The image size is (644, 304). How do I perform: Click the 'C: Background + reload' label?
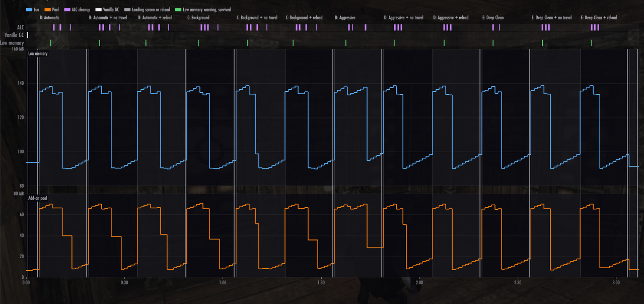pyautogui.click(x=304, y=18)
